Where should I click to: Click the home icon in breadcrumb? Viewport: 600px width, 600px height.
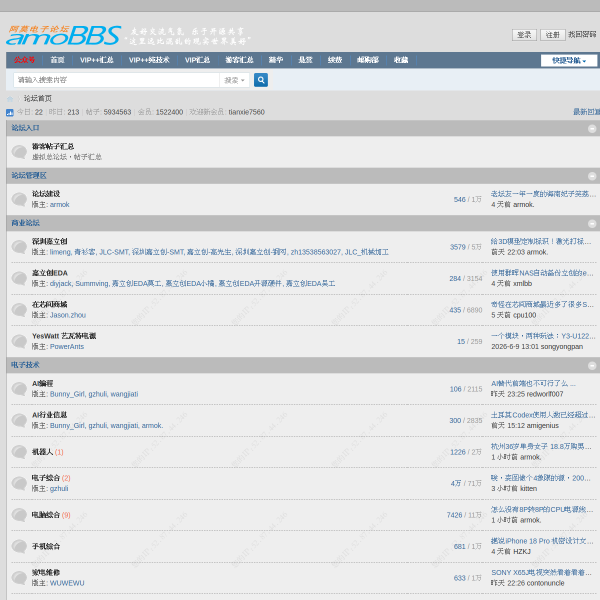(x=10, y=99)
